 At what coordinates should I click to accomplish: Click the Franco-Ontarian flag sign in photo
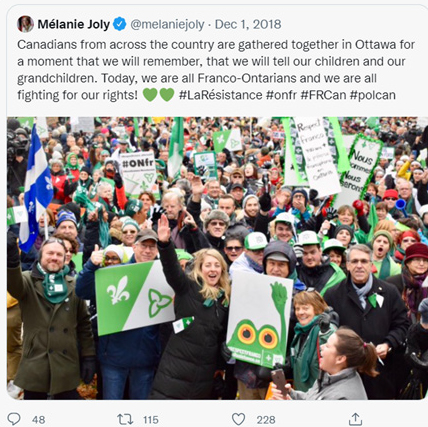(x=134, y=297)
